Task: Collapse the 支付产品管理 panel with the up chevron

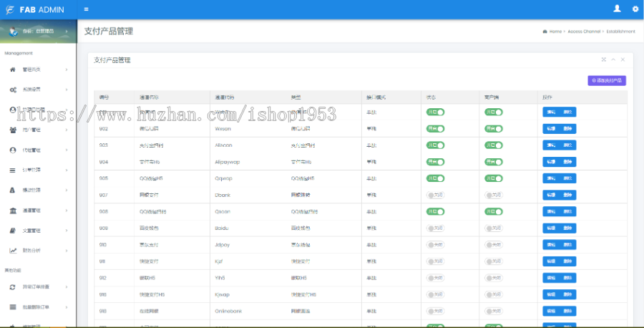Action: coord(613,59)
